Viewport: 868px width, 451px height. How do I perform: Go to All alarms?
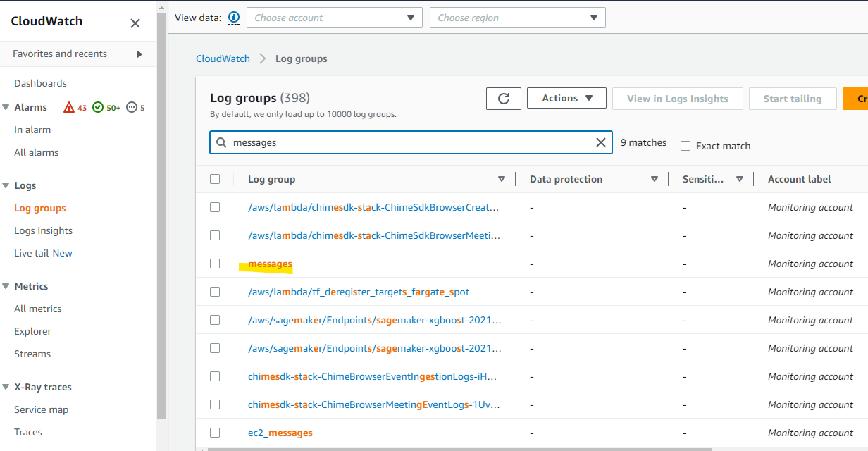pyautogui.click(x=37, y=152)
